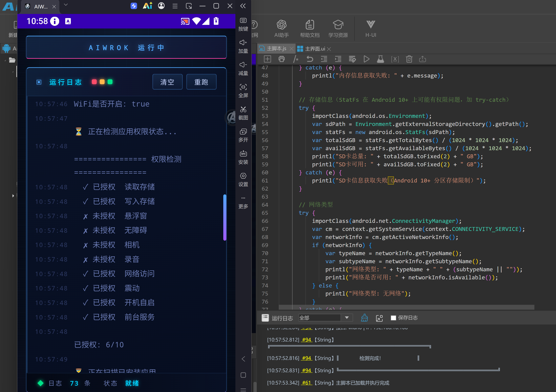The height and width of the screenshot is (392, 556).
Task: Click the new file plus icon in editor toolbar
Action: coord(267,59)
